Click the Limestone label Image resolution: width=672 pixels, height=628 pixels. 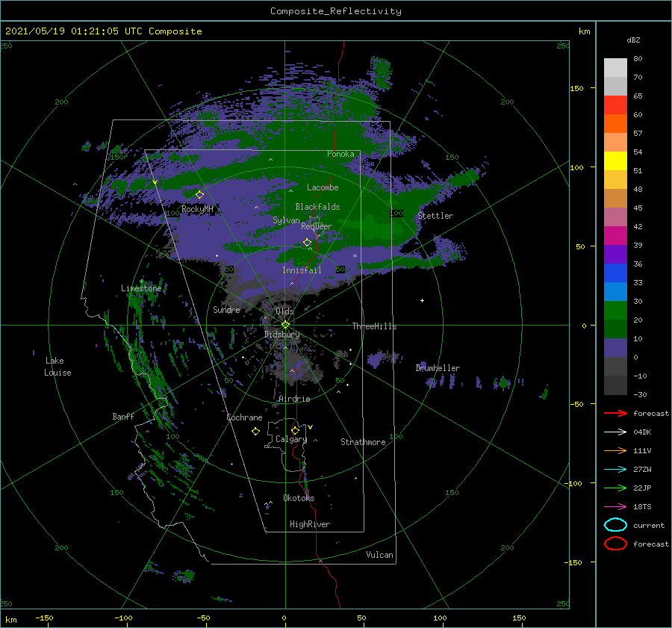141,288
